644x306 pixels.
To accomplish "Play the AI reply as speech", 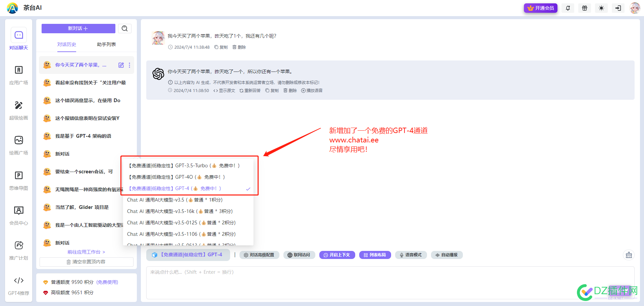I will [312, 91].
